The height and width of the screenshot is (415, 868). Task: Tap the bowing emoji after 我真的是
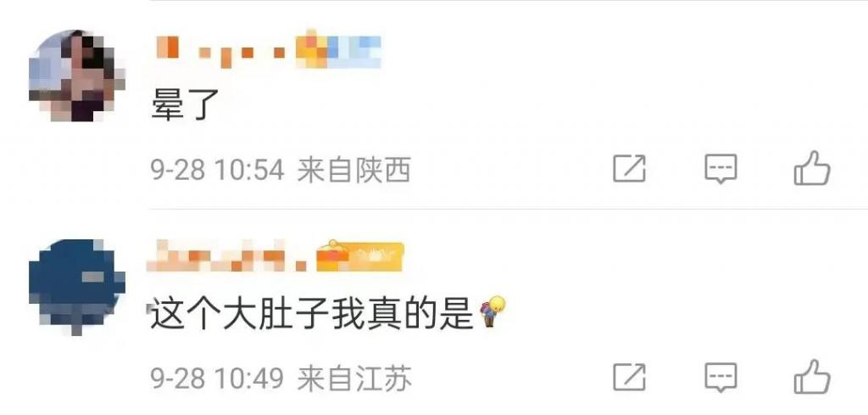pos(491,311)
